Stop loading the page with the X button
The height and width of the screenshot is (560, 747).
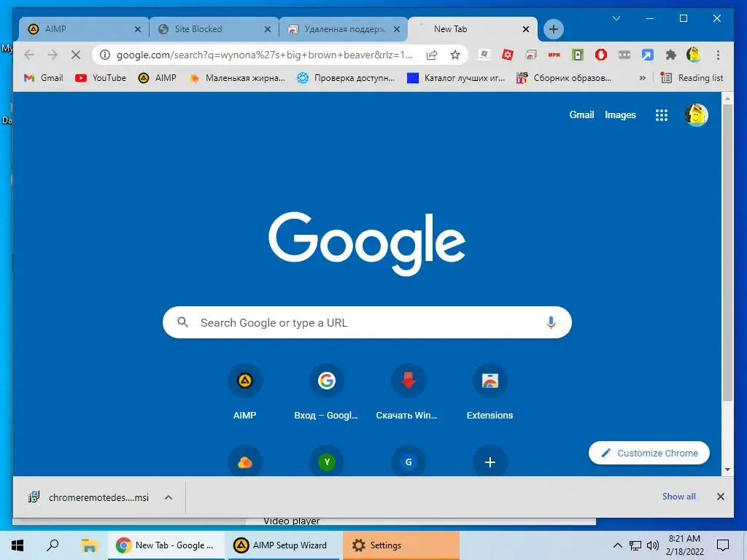click(76, 55)
